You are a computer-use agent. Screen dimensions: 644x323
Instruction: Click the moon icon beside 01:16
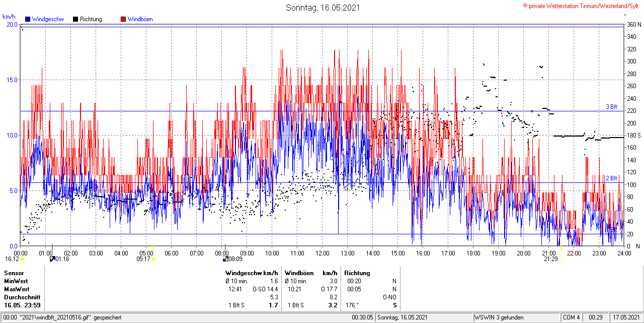coord(51,259)
